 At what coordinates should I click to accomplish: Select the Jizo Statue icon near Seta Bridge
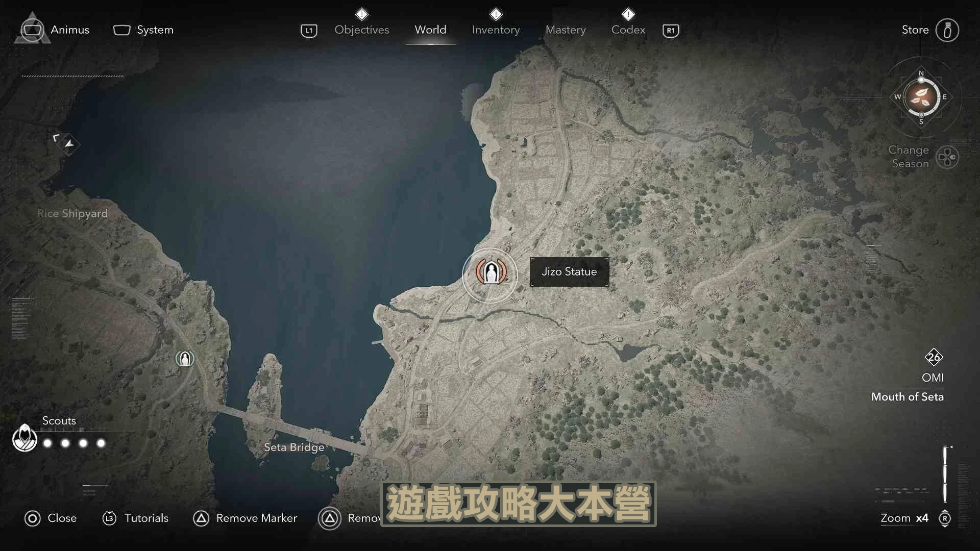(x=185, y=359)
